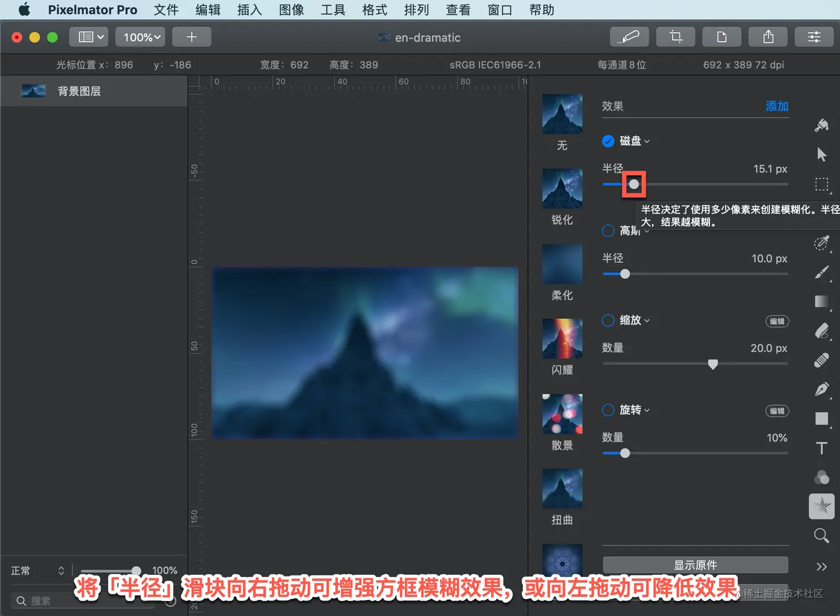Select the Zoom magnifier tool

click(x=822, y=535)
